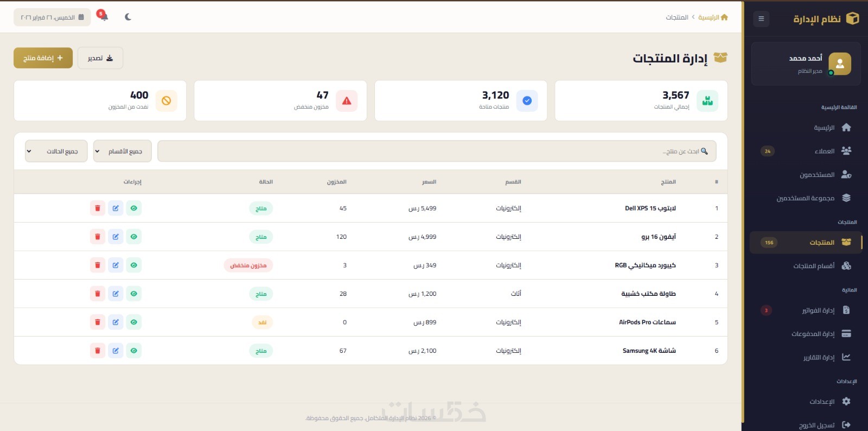View details of AirPods Pro with eye icon
The image size is (868, 431).
134,322
